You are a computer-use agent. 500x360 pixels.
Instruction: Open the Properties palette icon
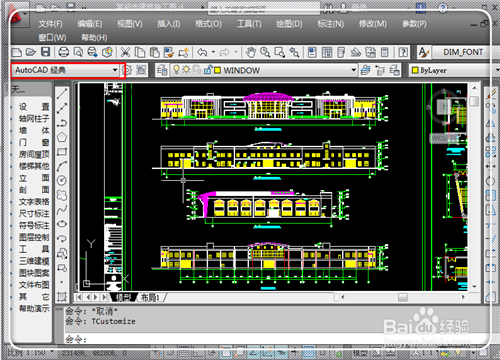pyautogui.click(x=312, y=52)
